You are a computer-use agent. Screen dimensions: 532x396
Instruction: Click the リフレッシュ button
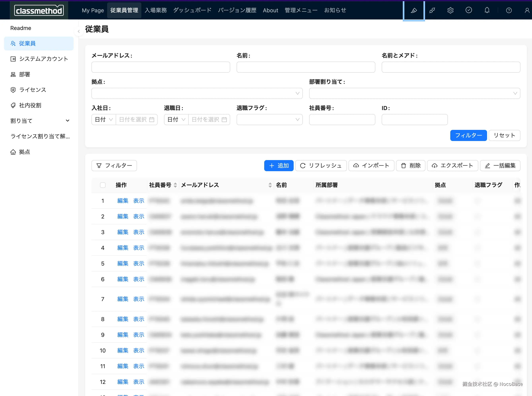click(321, 166)
